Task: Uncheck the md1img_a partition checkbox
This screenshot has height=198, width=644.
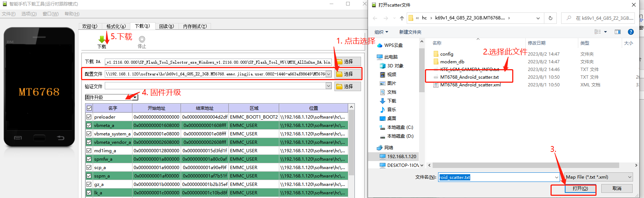Action: click(x=89, y=151)
